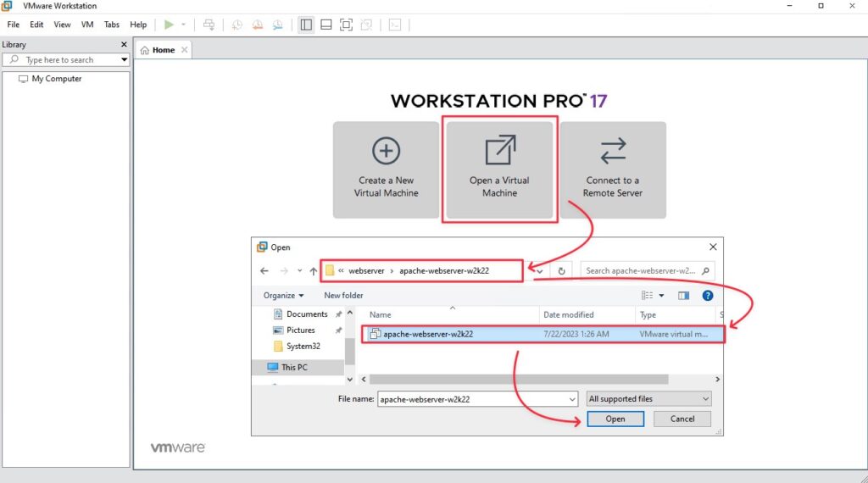Viewport: 868px width, 483px height.
Task: Click the Create a New Virtual Machine tile
Action: [386, 169]
